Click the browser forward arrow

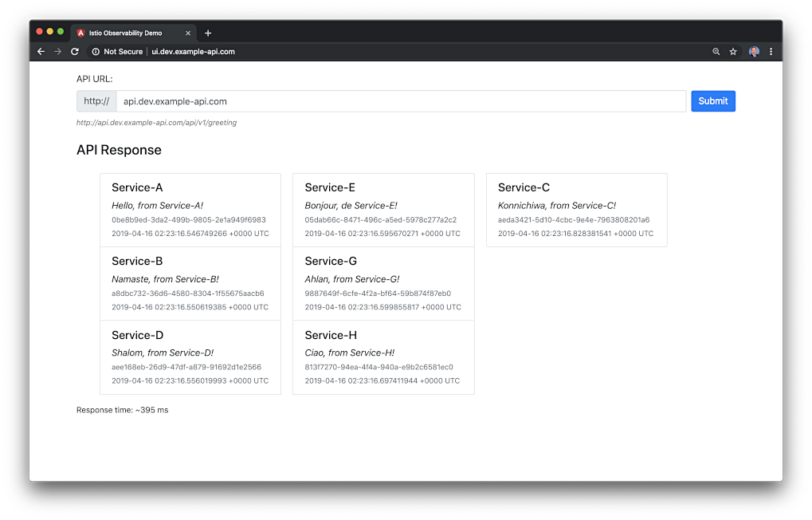pyautogui.click(x=57, y=52)
